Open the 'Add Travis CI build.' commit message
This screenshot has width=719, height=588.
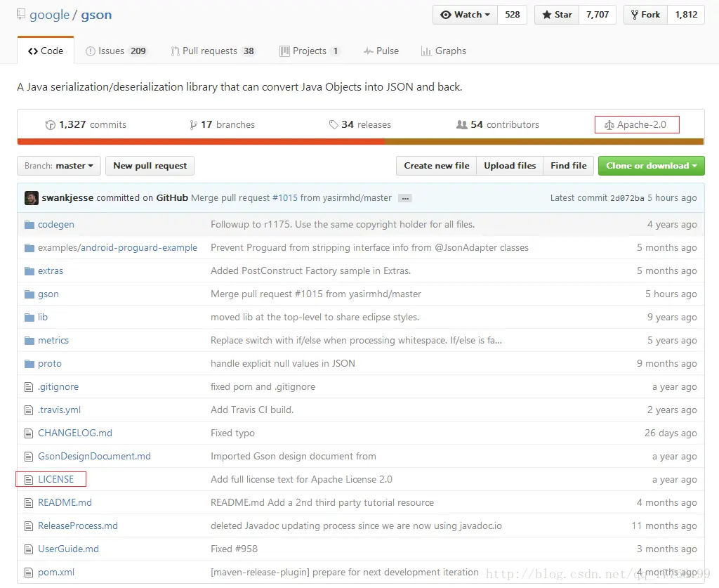point(252,410)
